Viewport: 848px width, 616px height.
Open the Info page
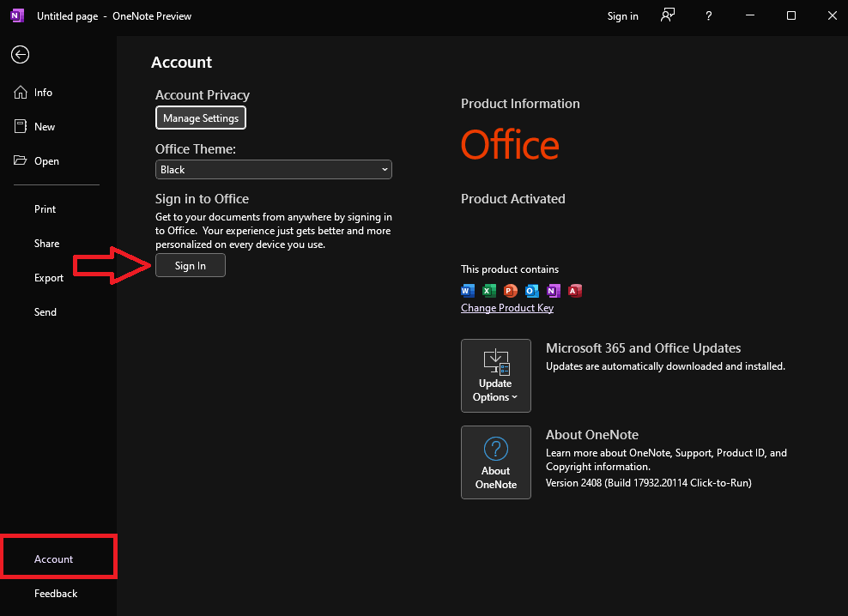click(58, 93)
